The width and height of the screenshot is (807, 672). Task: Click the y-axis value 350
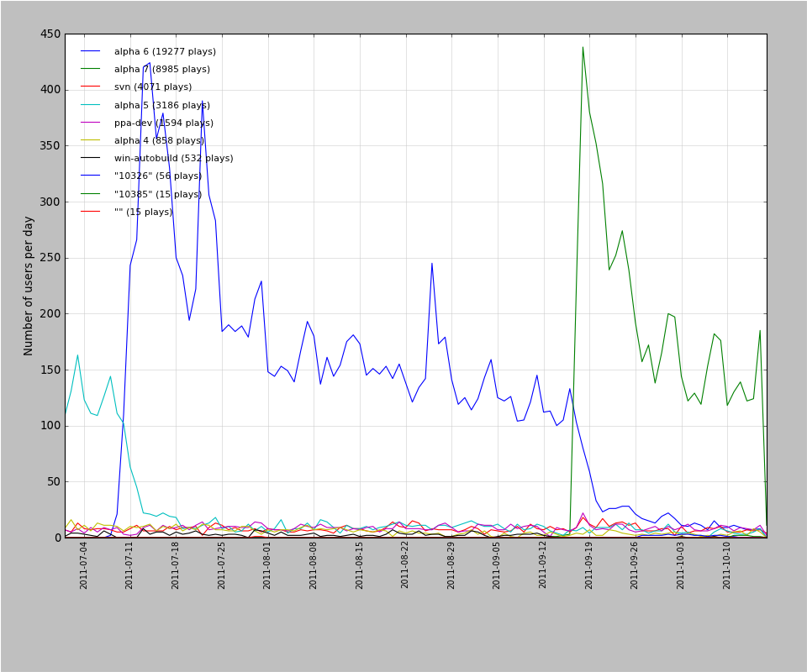click(x=50, y=146)
